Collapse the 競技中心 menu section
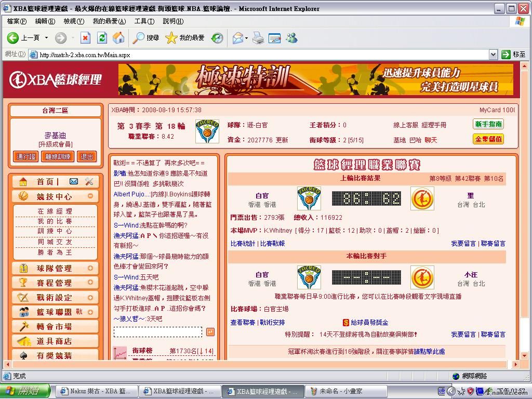This screenshot has width=532, height=399. pyautogui.click(x=90, y=196)
